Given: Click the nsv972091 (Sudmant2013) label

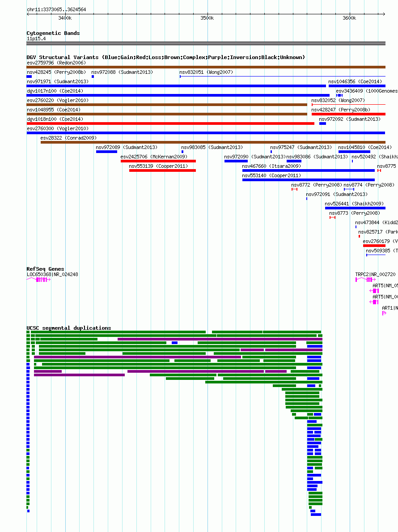Looking at the screenshot, I should coord(337,195).
